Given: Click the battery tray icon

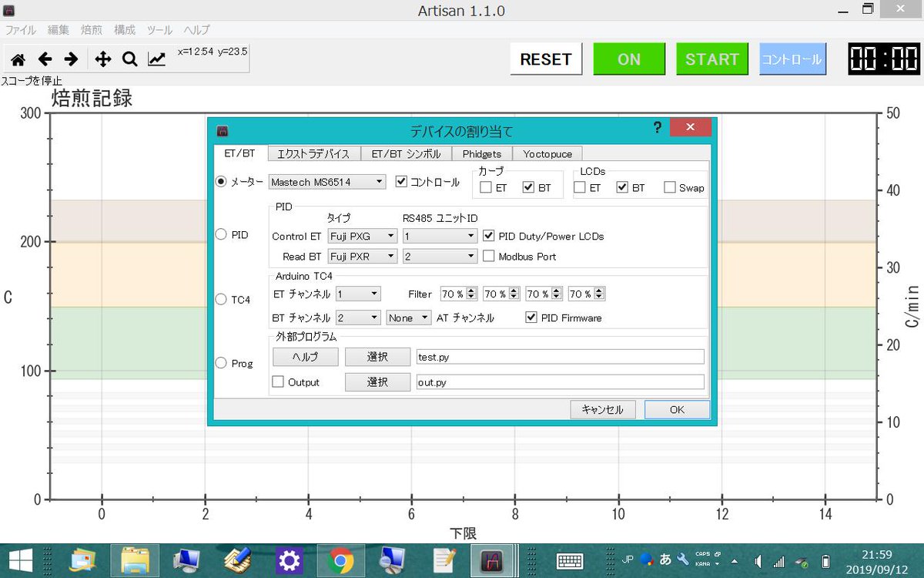Looking at the screenshot, I should [x=825, y=561].
